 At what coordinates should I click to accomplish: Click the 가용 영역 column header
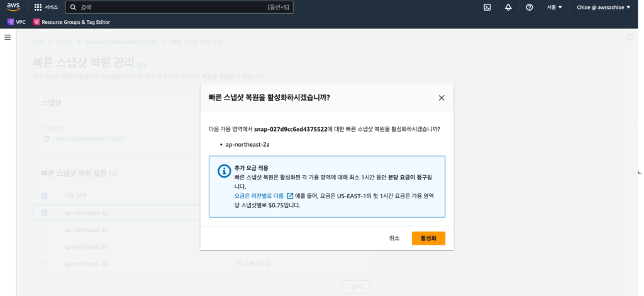click(x=76, y=196)
